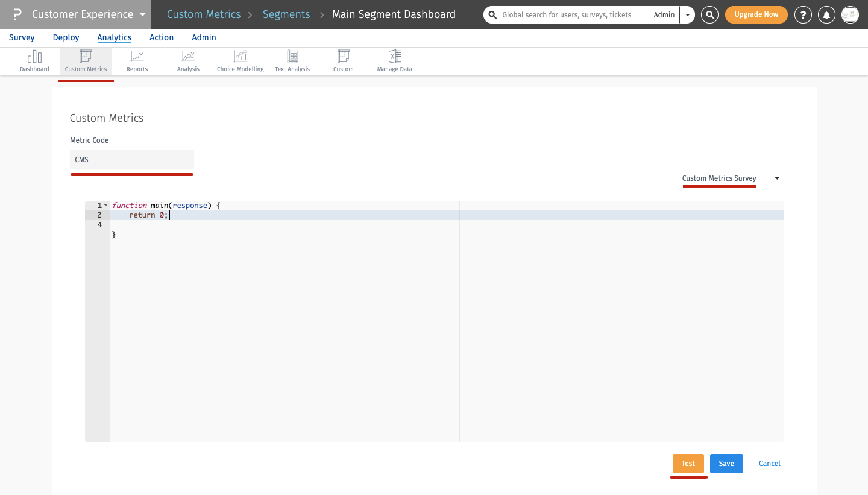The image size is (868, 495).
Task: Click the search magnifier icon
Action: point(709,14)
